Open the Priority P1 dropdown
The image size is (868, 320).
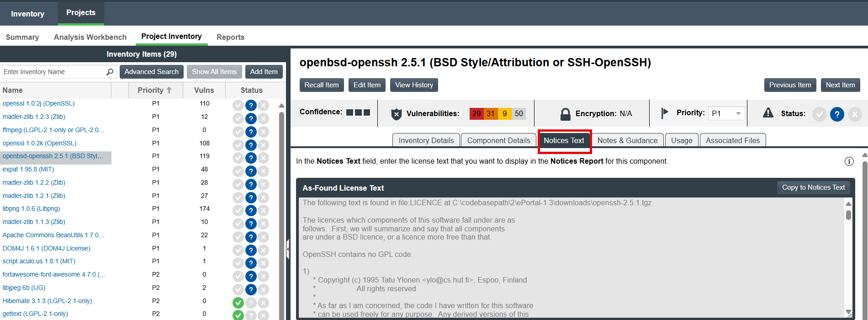[738, 113]
